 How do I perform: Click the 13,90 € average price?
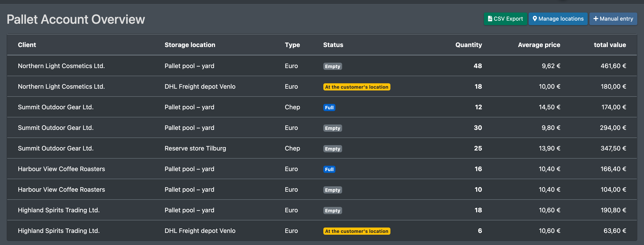[x=549, y=148]
